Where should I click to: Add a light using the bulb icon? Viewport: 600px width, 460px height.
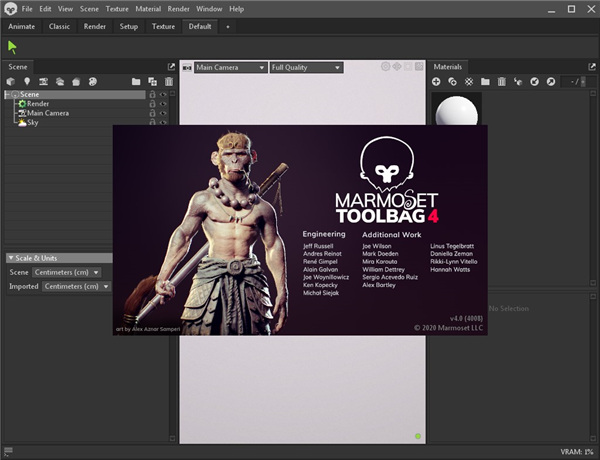pos(28,81)
